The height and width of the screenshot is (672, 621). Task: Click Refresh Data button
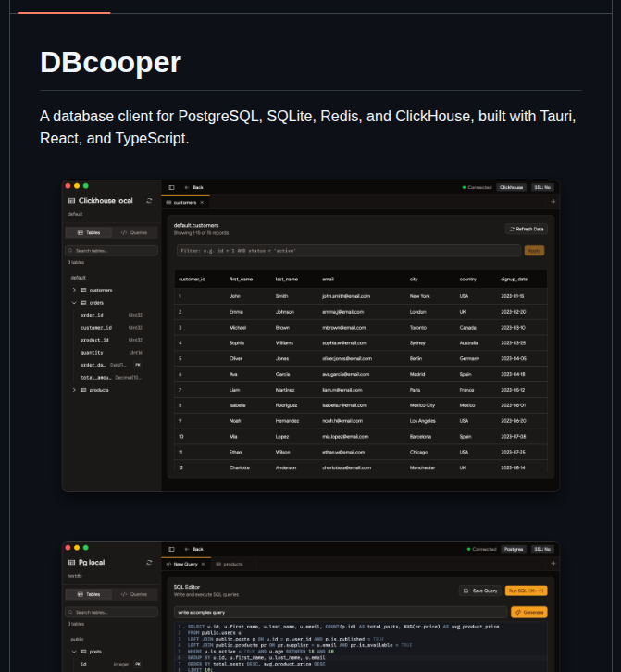tap(527, 230)
